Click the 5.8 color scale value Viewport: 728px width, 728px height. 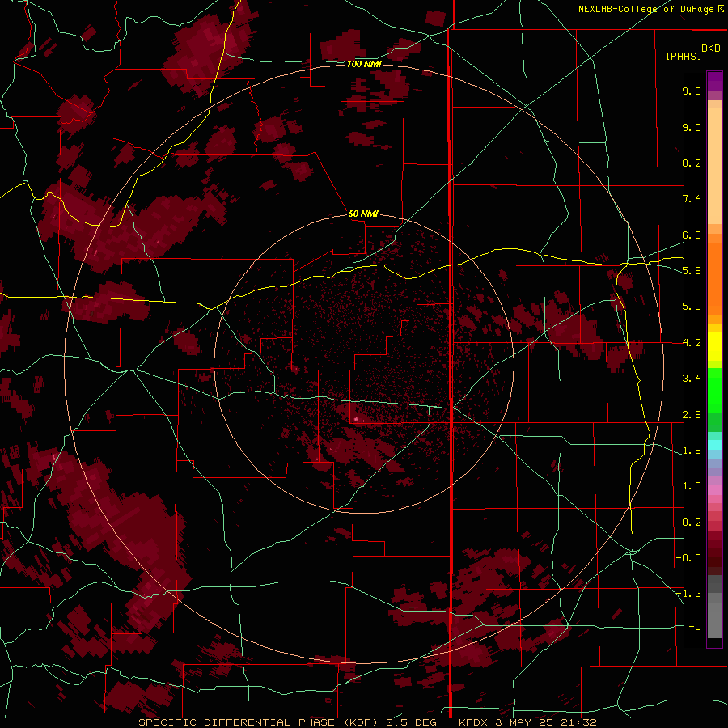click(x=692, y=271)
